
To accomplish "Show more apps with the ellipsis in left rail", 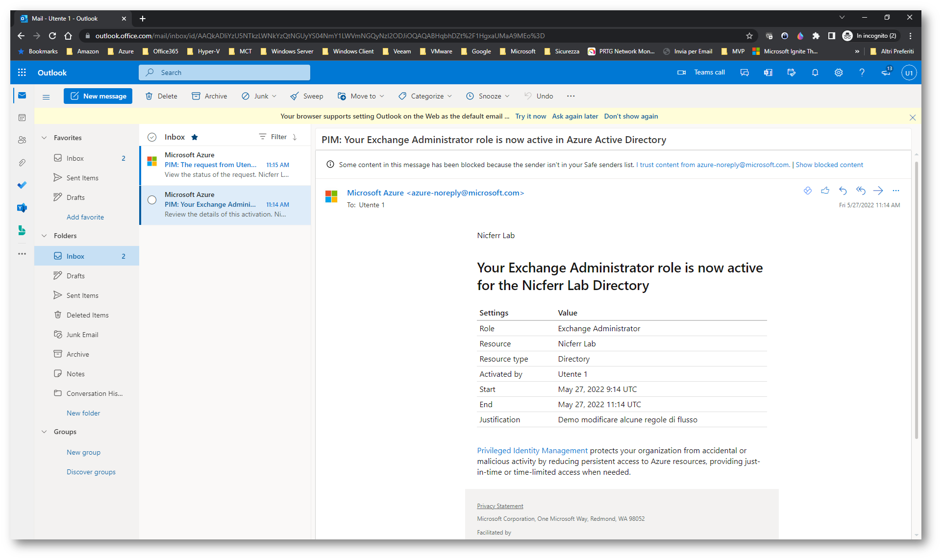I will [22, 254].
